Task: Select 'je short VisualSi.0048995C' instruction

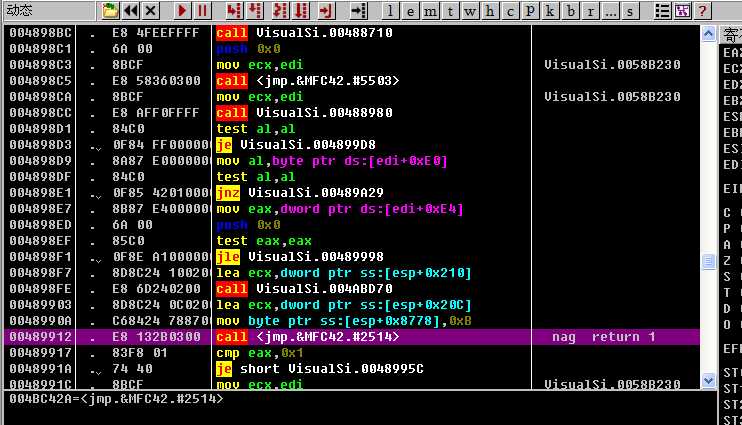Action: [x=320, y=369]
